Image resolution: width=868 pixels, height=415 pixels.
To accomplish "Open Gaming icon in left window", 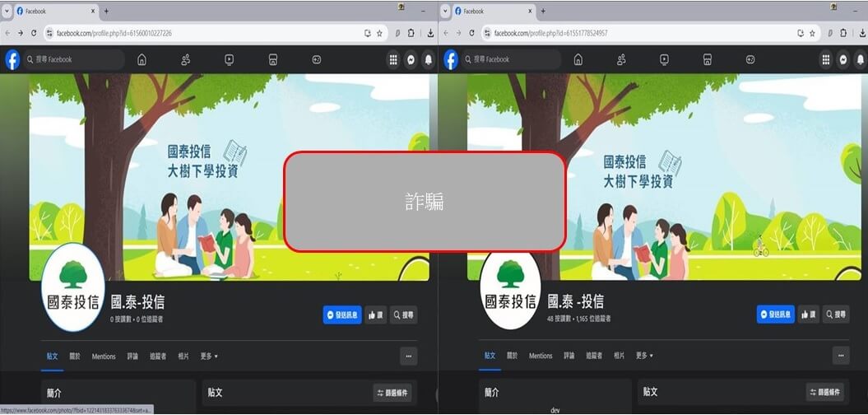I will [317, 60].
